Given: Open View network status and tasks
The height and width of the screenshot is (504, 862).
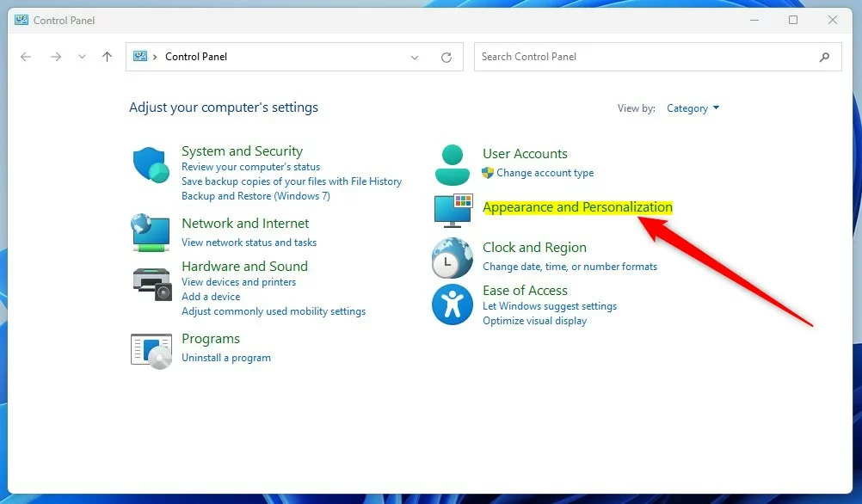Looking at the screenshot, I should tap(249, 243).
